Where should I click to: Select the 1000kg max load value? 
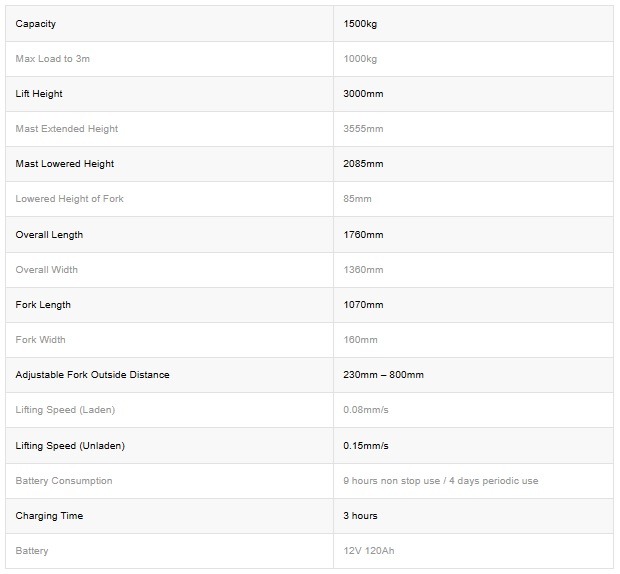pyautogui.click(x=360, y=59)
